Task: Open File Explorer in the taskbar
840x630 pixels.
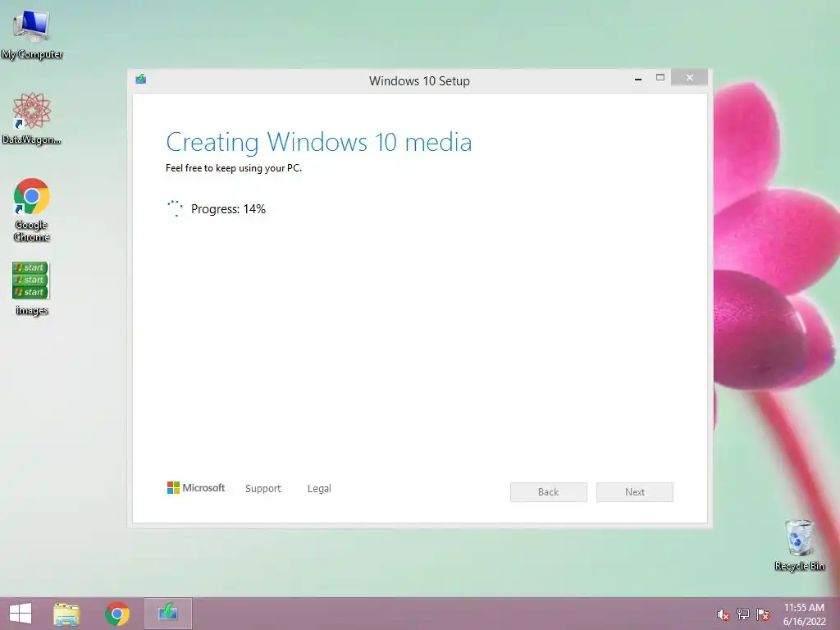Action: pyautogui.click(x=66, y=614)
